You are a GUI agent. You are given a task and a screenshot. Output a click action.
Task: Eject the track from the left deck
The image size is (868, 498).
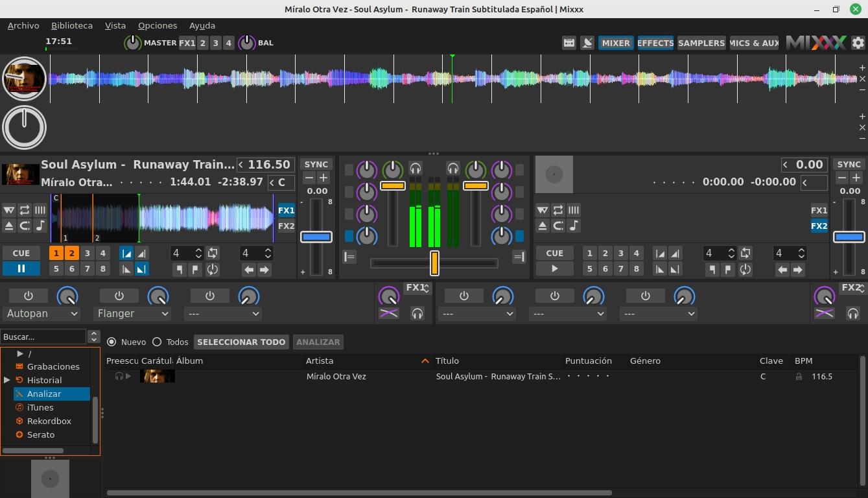[9, 226]
